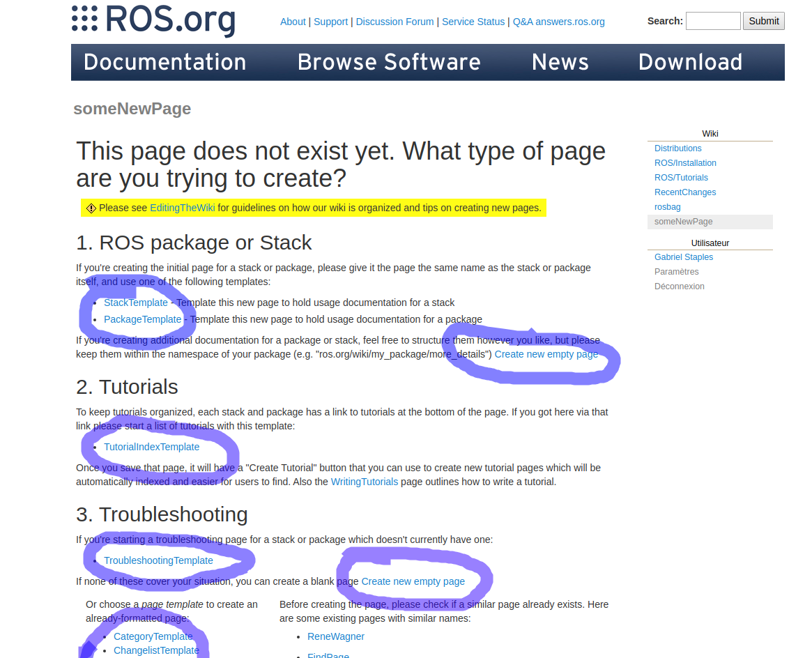Check the Service Status link
812x658 pixels.
coord(473,22)
